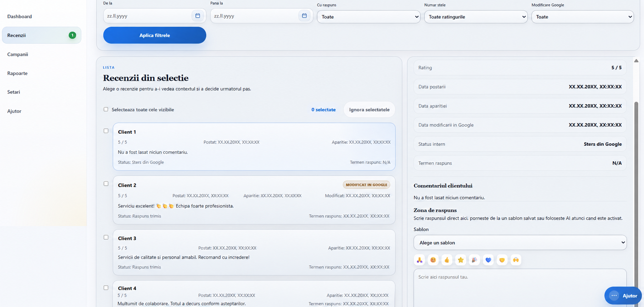Open the Ajutor sidebar item
Screen dimensions: 644x307
tap(14, 111)
